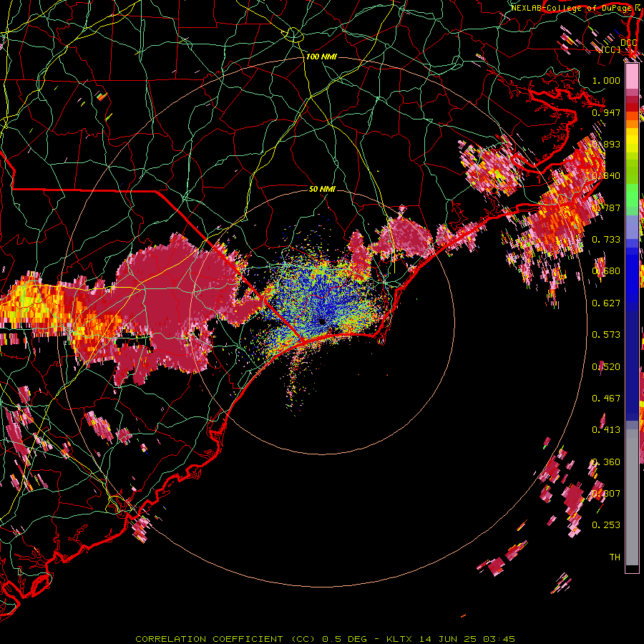Select the 0.360 scale value
The height and width of the screenshot is (644, 644).
pos(606,462)
